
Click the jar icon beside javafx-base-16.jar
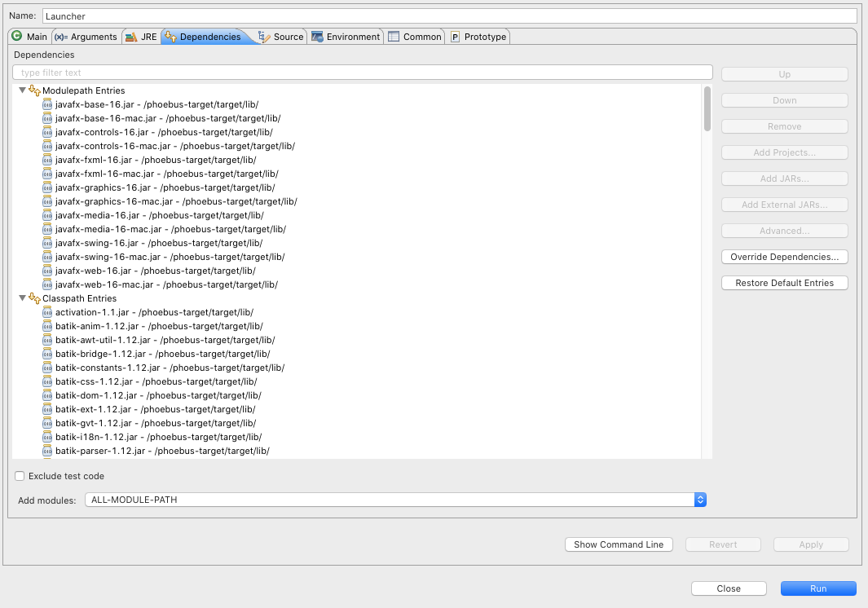click(x=46, y=104)
